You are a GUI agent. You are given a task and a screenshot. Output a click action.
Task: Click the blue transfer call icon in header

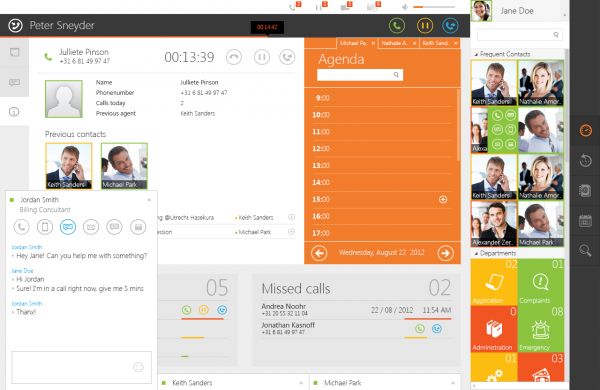pyautogui.click(x=450, y=26)
